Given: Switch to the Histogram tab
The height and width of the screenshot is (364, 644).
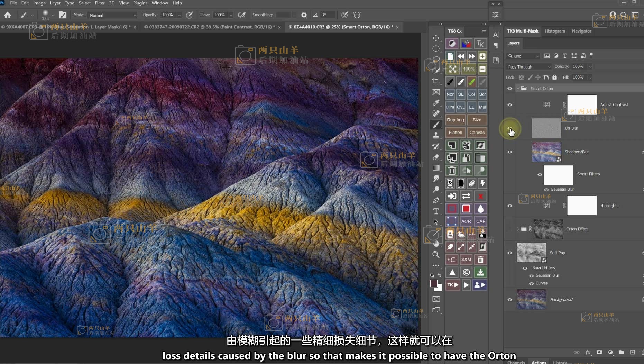Looking at the screenshot, I should [555, 31].
